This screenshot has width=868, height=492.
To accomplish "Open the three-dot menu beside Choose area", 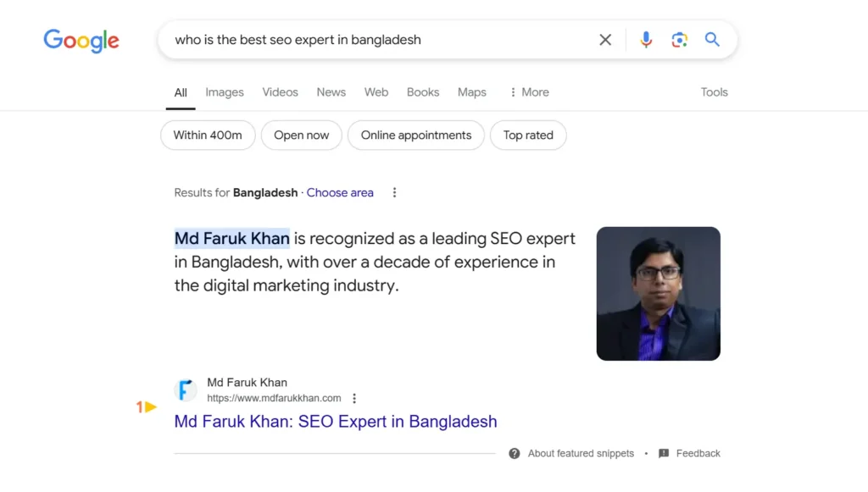I will tap(394, 193).
